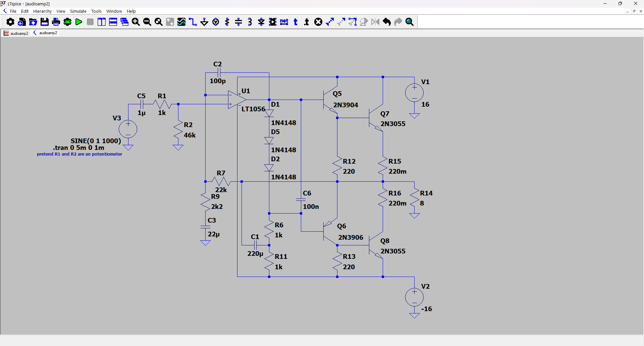Zoom out of the schematic
This screenshot has width=644, height=346.
[x=147, y=22]
